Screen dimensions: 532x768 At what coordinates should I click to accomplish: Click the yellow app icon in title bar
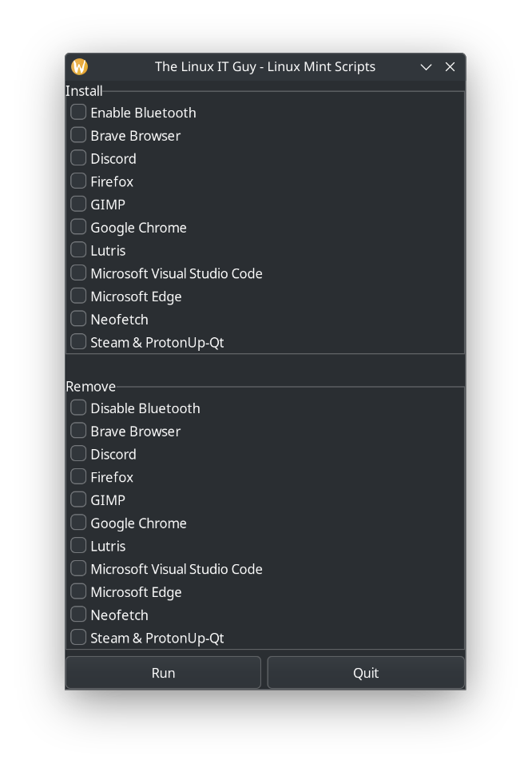80,66
